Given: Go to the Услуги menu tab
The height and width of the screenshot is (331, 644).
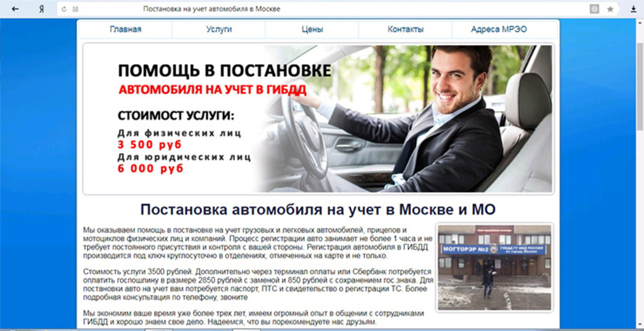Looking at the screenshot, I should (x=219, y=30).
